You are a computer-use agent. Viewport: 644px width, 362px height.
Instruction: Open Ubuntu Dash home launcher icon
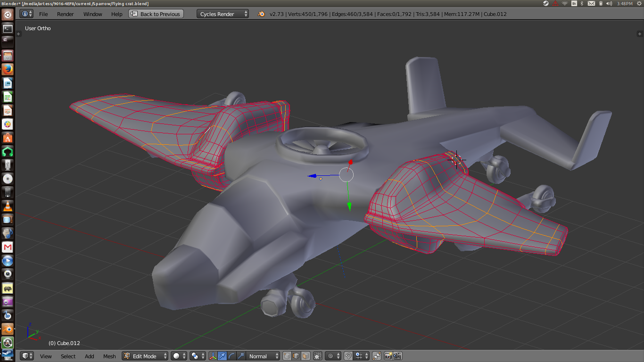point(8,15)
